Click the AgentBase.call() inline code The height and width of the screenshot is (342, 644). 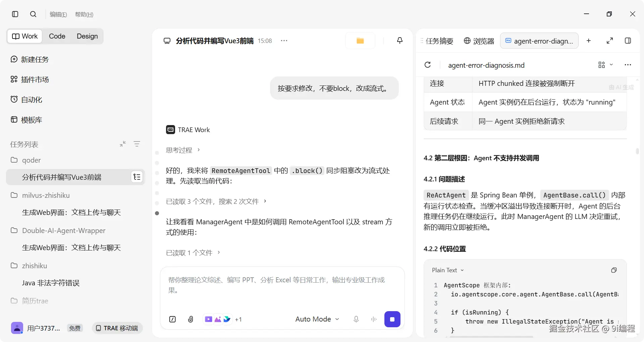coord(574,195)
